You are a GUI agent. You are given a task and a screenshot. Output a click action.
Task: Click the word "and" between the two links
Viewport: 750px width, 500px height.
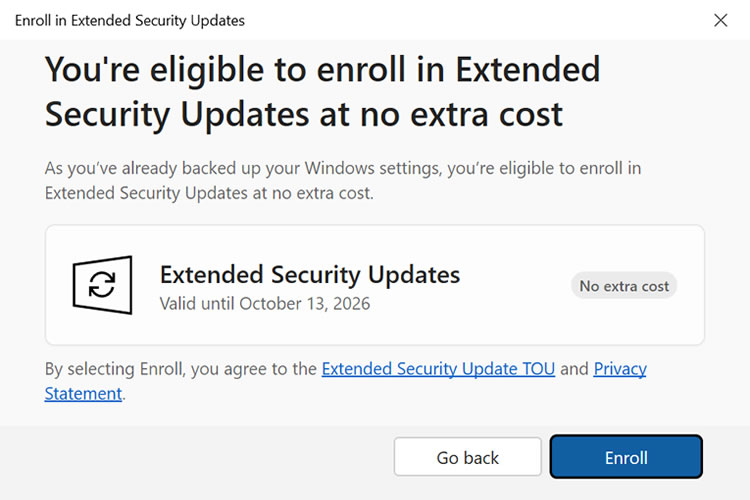pos(574,369)
